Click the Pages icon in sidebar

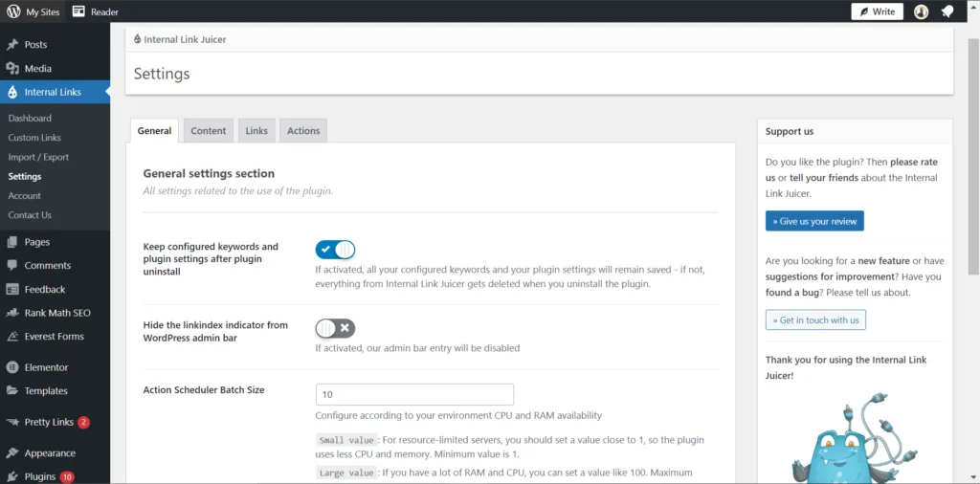tap(12, 242)
